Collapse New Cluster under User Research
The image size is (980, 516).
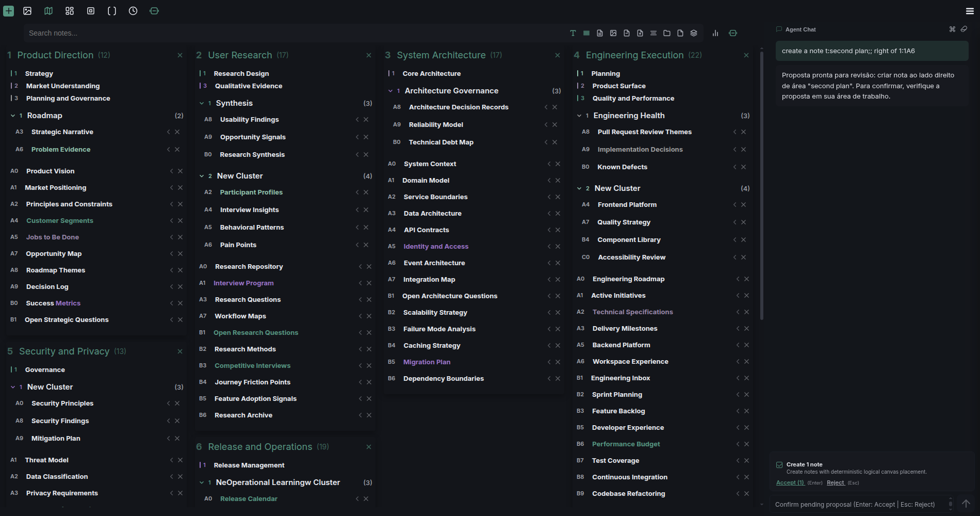point(202,176)
